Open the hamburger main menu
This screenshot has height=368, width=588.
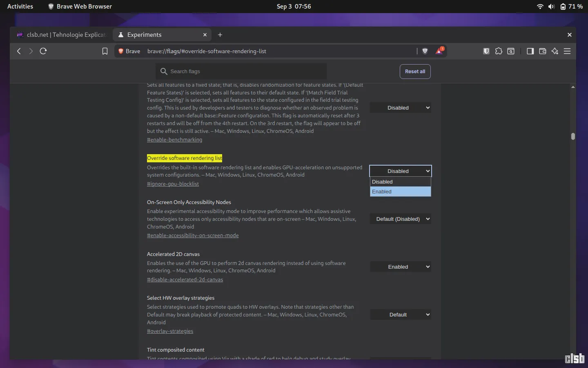coord(567,51)
